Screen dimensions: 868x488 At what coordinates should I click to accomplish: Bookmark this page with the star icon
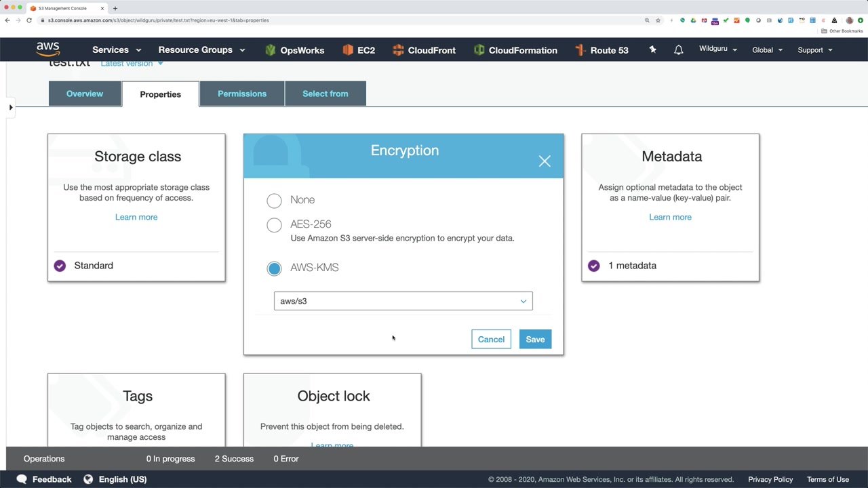[658, 20]
